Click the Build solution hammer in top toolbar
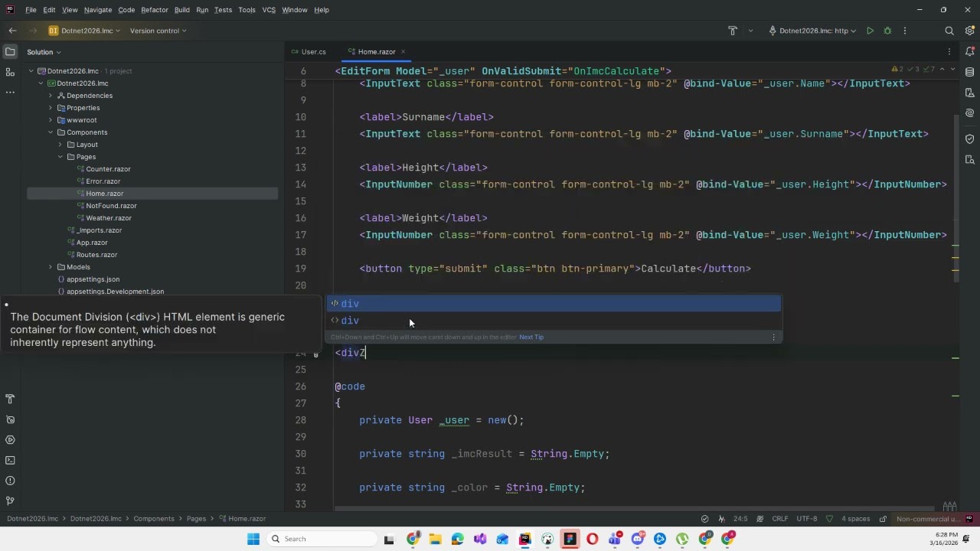The image size is (980, 551). (x=733, y=31)
